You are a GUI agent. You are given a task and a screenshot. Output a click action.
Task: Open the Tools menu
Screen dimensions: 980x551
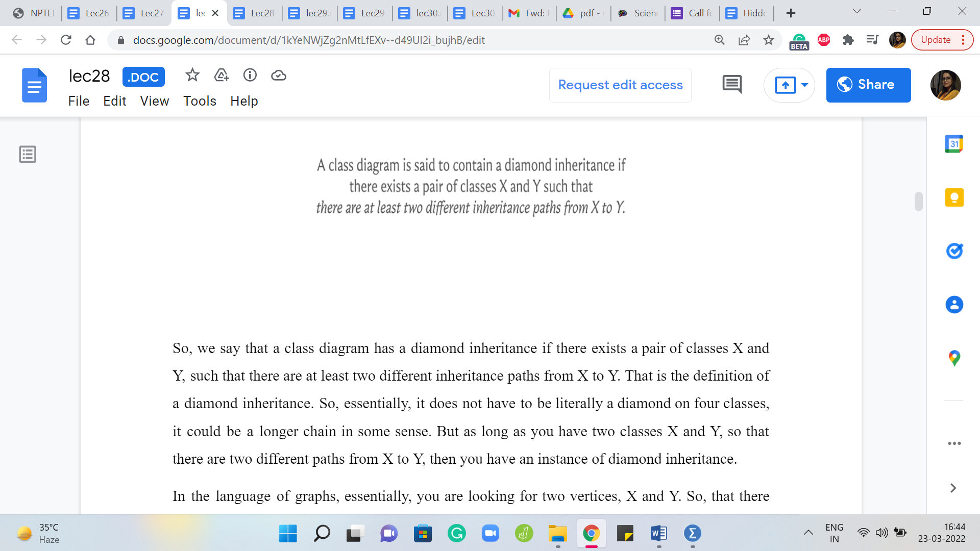coord(200,101)
